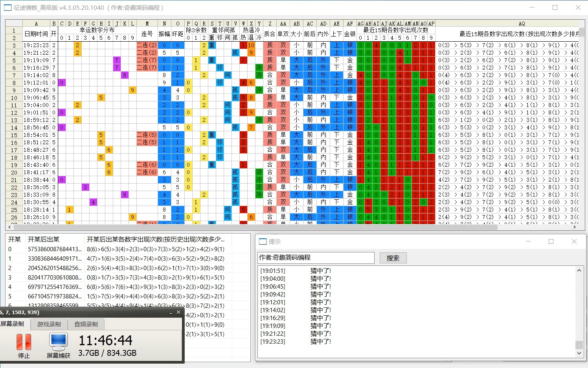
Task: Click the 幸运数字分布 header cell
Action: [97, 30]
